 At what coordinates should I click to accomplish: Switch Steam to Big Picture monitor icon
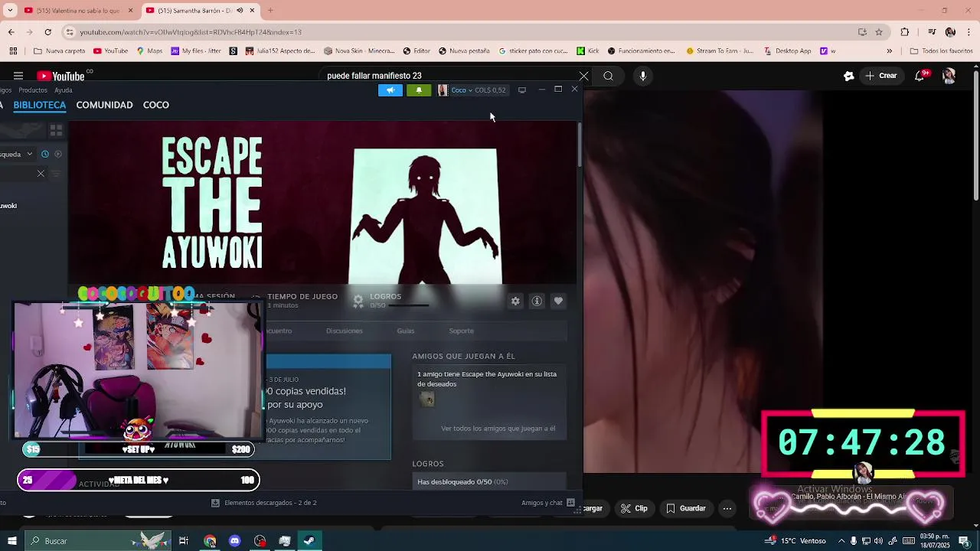tap(522, 90)
